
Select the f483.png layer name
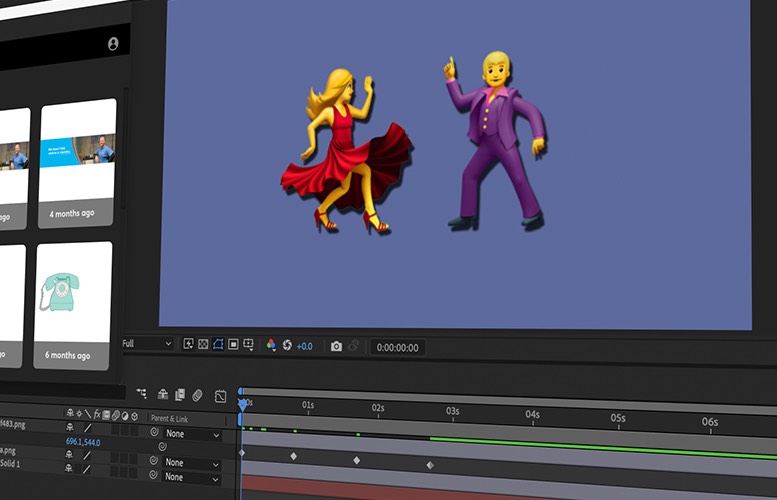coord(12,424)
